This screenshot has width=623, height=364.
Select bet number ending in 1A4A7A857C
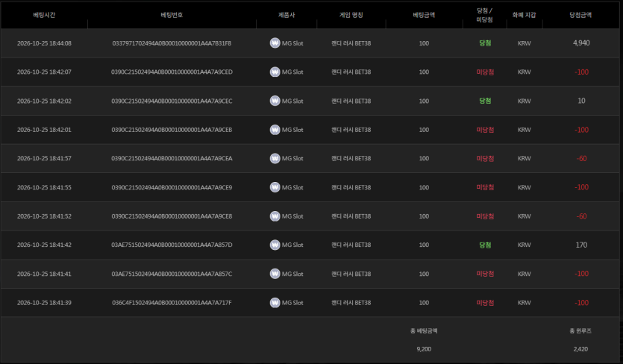point(172,274)
